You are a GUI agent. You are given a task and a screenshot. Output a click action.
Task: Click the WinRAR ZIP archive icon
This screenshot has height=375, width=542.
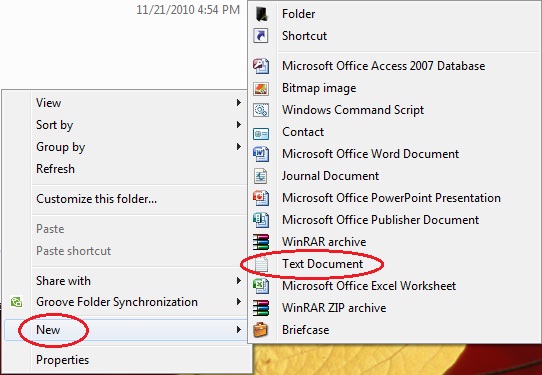[261, 308]
